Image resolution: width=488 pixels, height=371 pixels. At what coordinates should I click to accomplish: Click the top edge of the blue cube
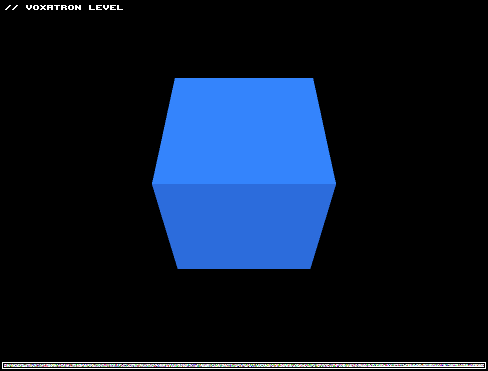tap(244, 78)
